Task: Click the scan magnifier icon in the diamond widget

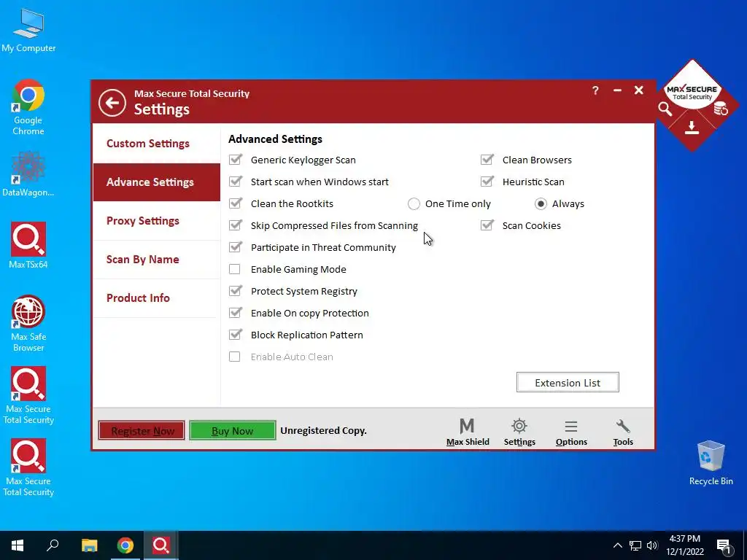Action: point(665,109)
